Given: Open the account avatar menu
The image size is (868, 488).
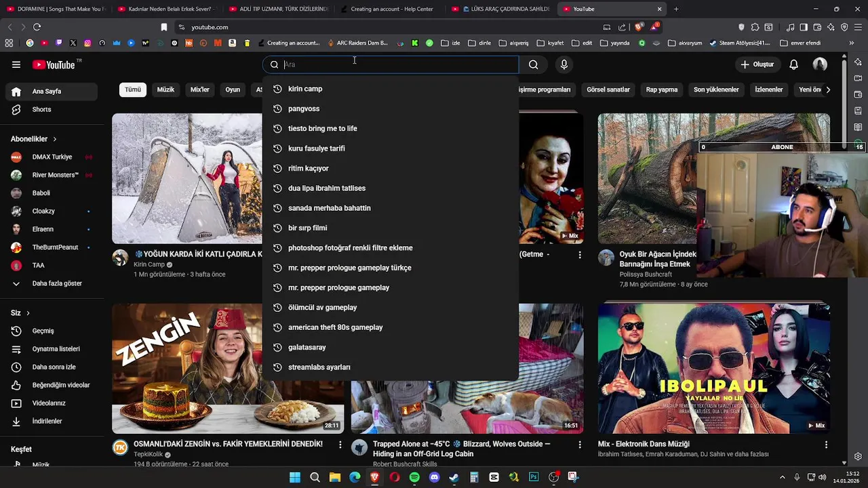Looking at the screenshot, I should (x=820, y=64).
